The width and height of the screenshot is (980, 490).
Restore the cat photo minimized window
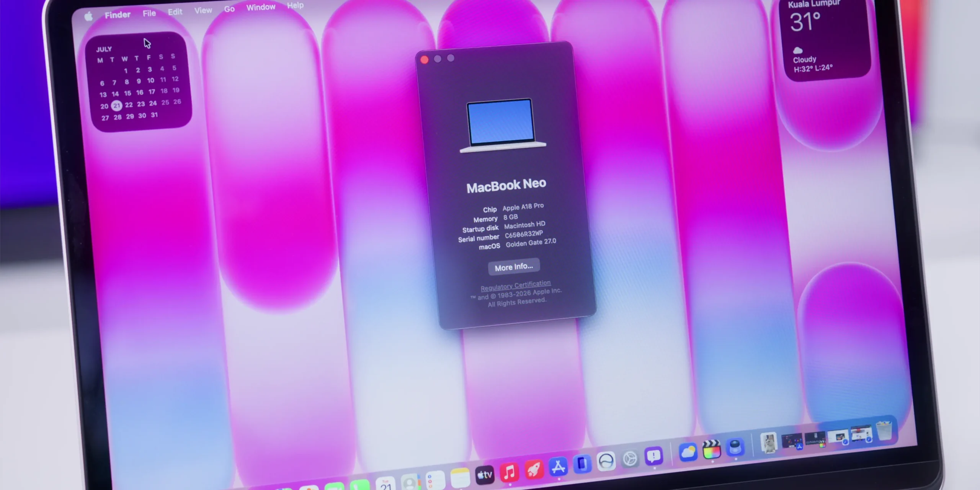point(768,443)
